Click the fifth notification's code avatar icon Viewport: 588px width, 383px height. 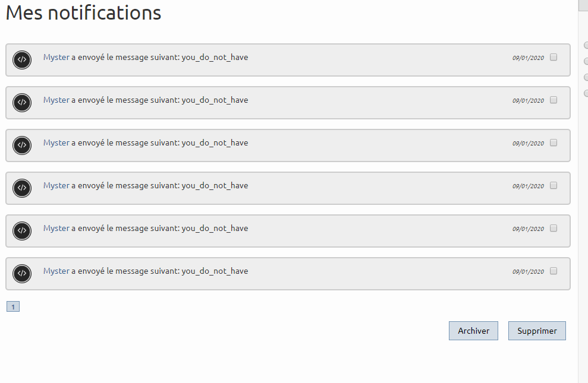pyautogui.click(x=22, y=230)
